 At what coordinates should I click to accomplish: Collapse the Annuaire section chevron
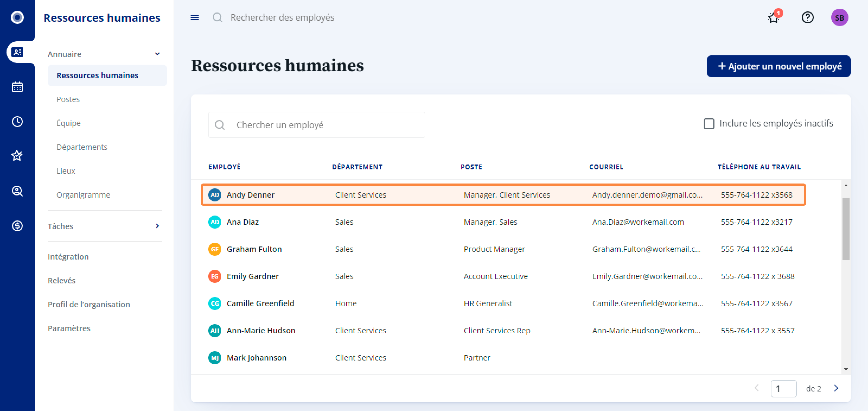(157, 54)
